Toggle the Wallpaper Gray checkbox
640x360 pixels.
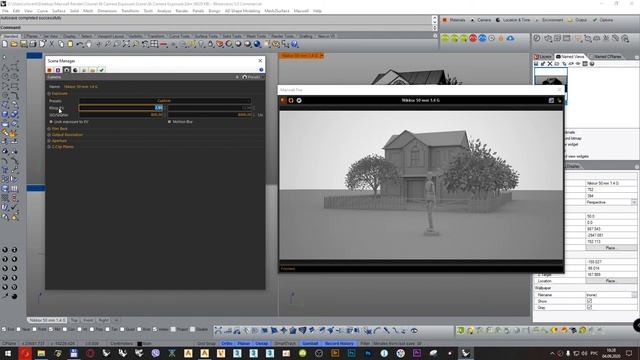(589, 307)
